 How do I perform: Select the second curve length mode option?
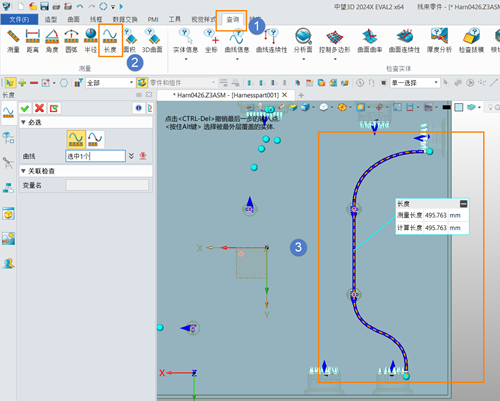pyautogui.click(x=95, y=139)
